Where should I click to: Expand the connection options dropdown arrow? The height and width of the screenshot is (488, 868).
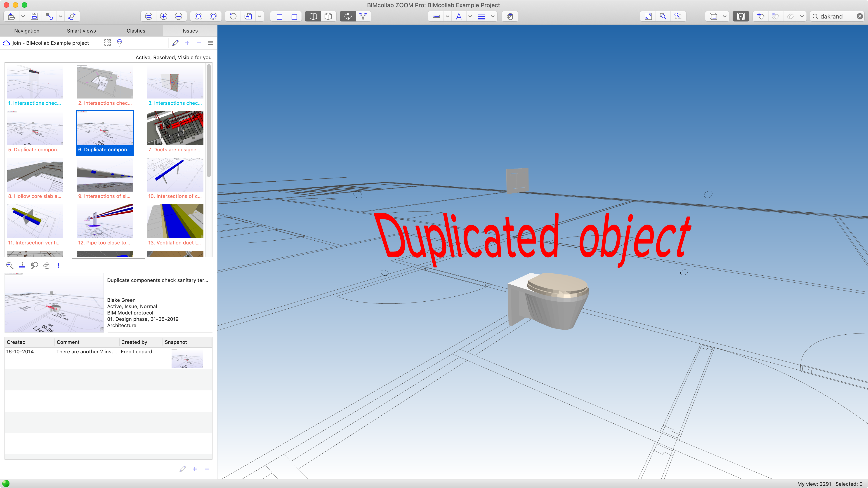(60, 16)
